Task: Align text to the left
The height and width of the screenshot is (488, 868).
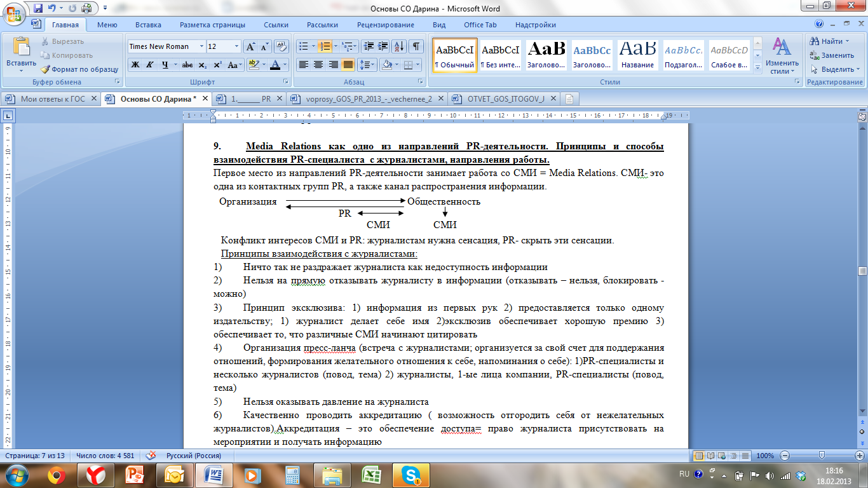Action: click(x=303, y=65)
